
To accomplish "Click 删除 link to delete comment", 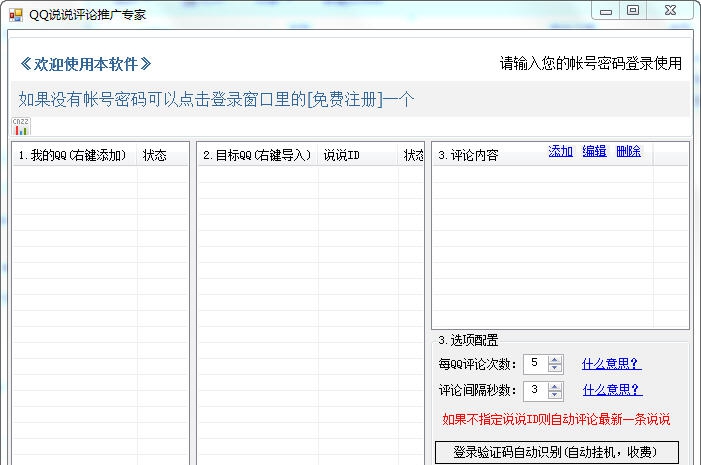I will [x=629, y=151].
